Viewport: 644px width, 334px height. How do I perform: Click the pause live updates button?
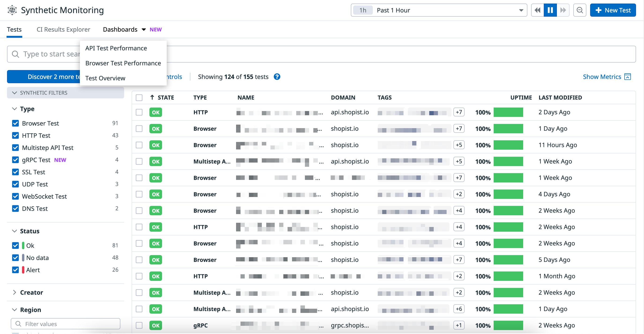(x=550, y=10)
